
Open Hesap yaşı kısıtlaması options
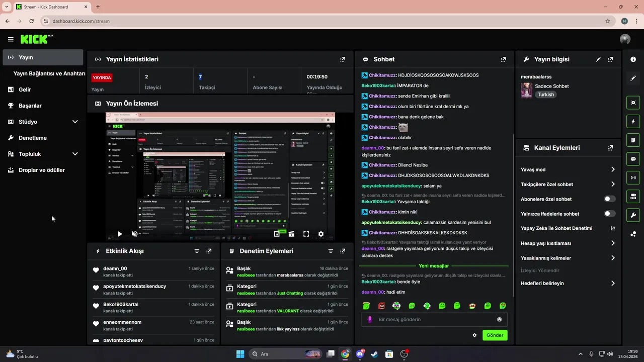pos(568,243)
